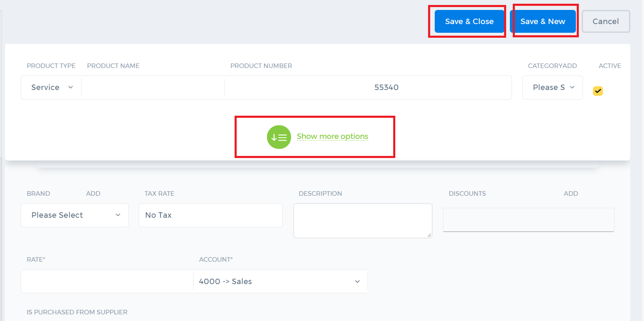Add a new brand via ADD link

click(x=93, y=194)
